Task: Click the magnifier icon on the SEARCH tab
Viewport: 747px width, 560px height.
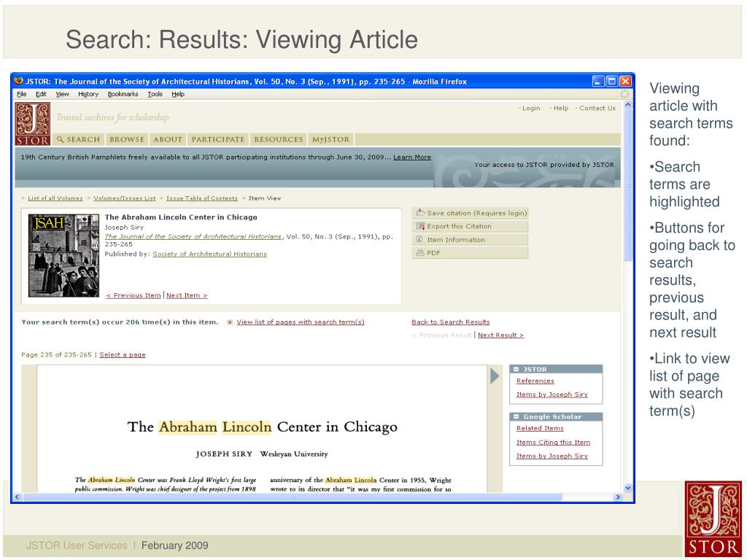Action: 60,139
